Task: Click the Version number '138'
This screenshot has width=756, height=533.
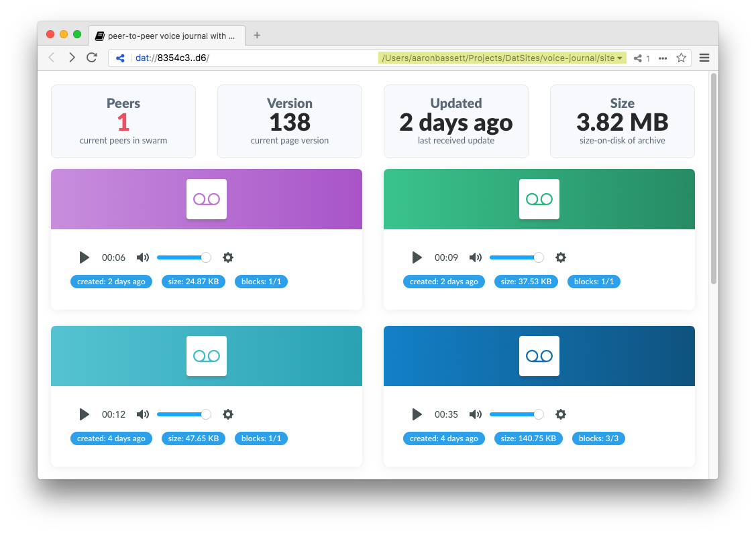Action: click(290, 123)
